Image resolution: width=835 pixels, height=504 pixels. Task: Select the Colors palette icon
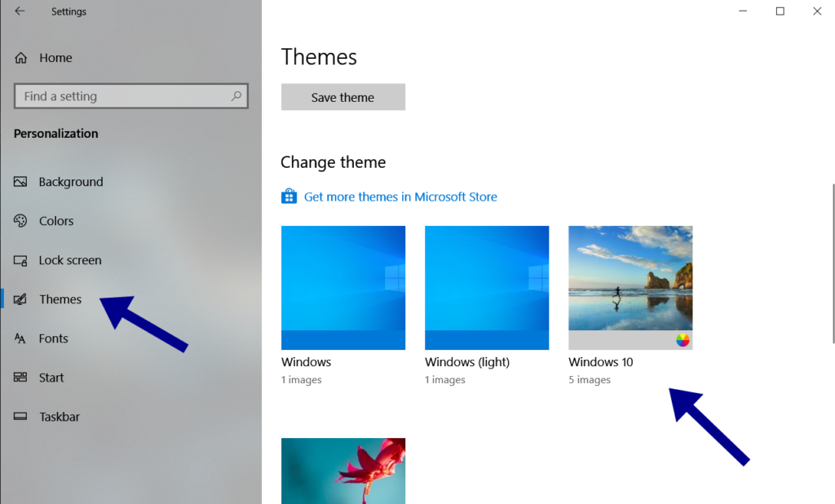[x=20, y=220]
